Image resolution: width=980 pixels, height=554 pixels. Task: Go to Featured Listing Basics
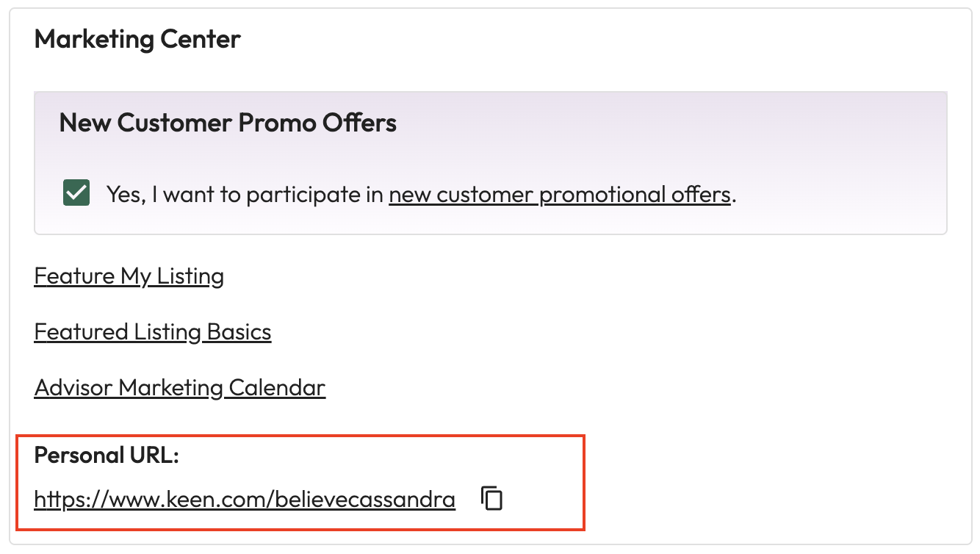click(153, 332)
